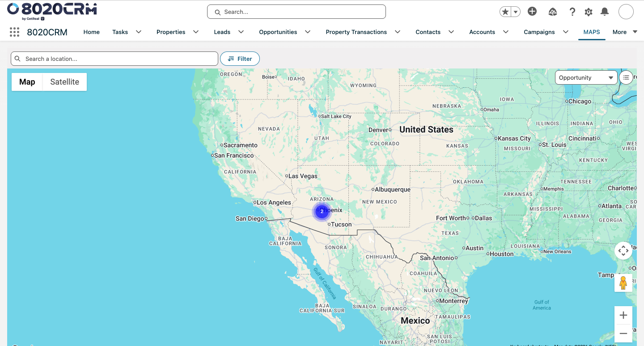Open the Leads tab

(222, 32)
